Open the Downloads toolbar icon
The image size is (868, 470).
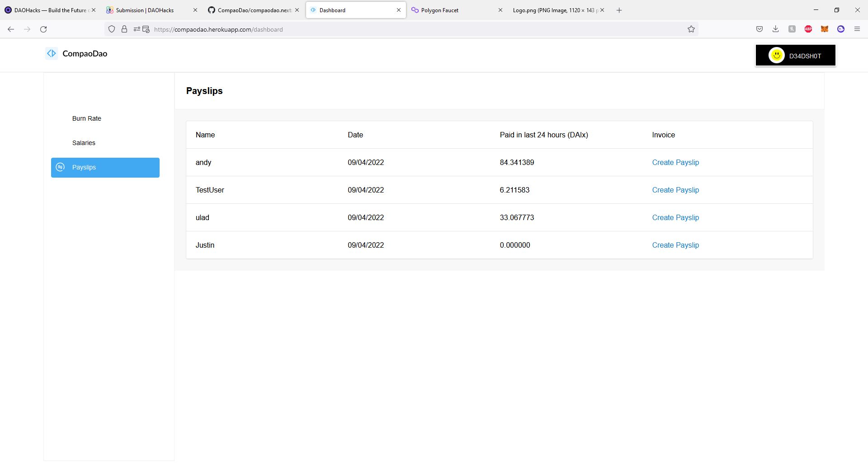click(776, 29)
